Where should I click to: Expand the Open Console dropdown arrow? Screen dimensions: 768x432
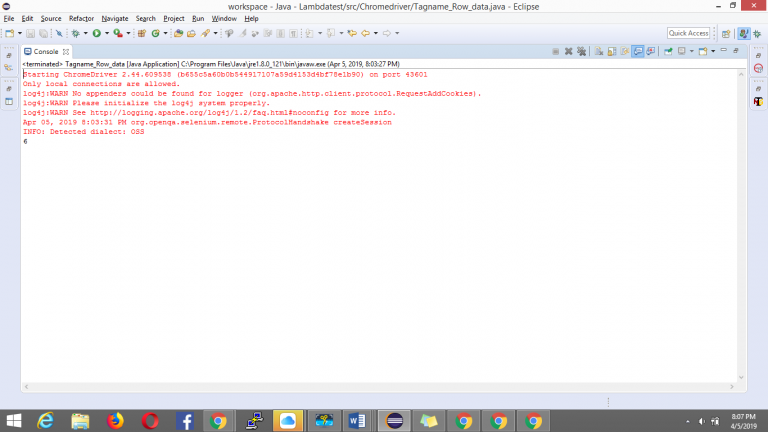click(x=711, y=51)
